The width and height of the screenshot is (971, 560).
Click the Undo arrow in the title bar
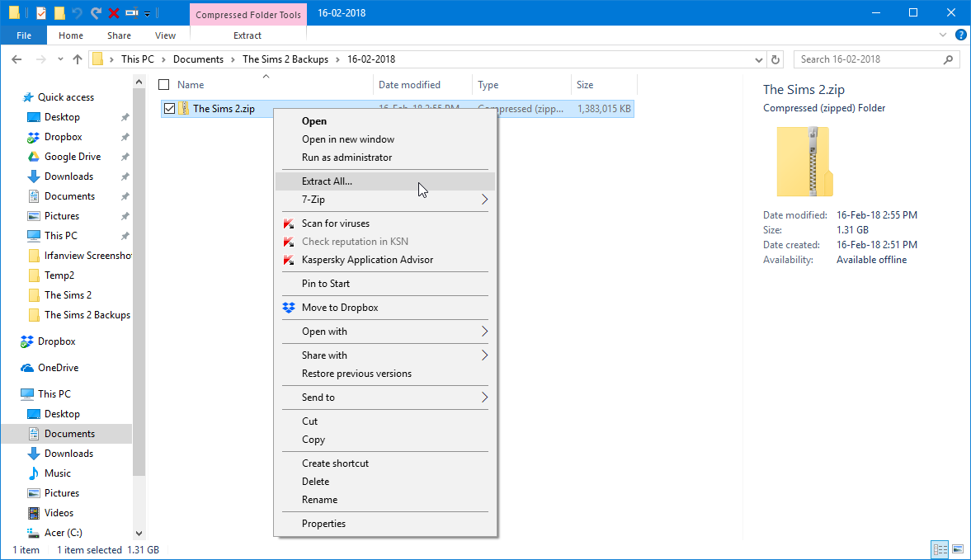coord(78,12)
